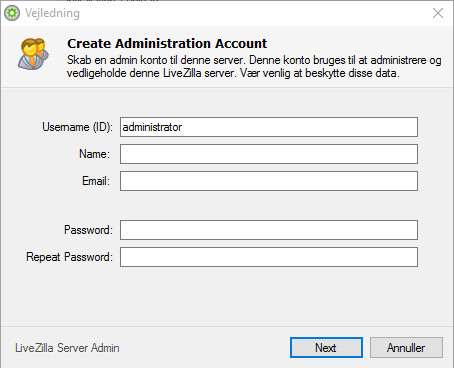Click the Repeat Password label
The width and height of the screenshot is (454, 368).
point(69,257)
